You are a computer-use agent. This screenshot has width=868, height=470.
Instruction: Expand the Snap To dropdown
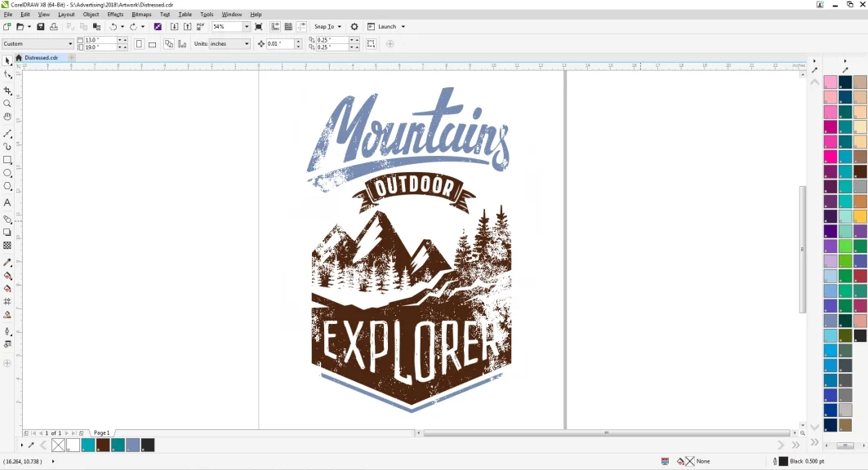[339, 27]
